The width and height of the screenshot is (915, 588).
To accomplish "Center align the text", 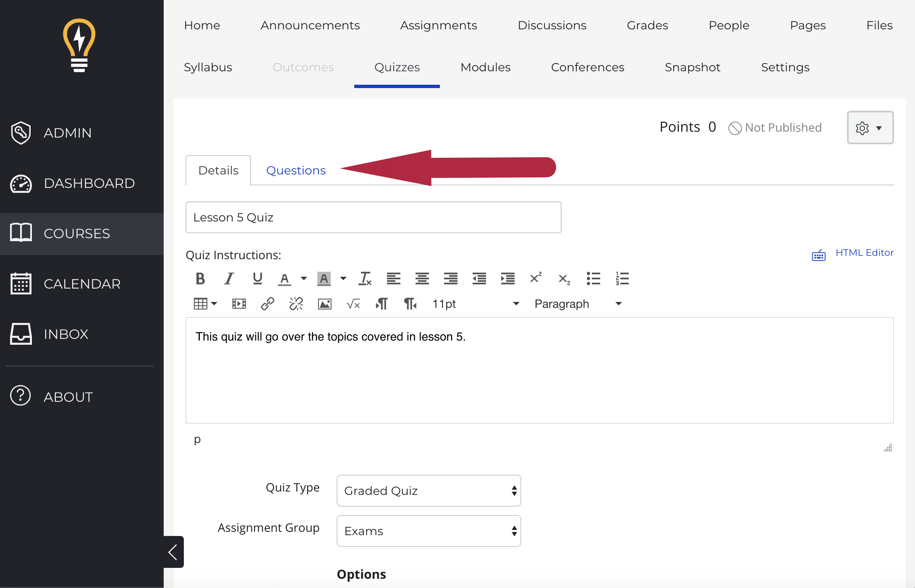I will tap(422, 278).
